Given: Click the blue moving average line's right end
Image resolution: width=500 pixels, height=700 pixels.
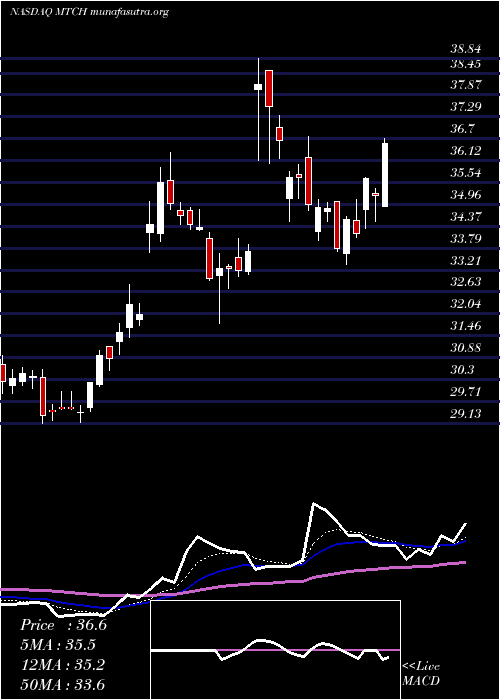Looking at the screenshot, I should click(x=465, y=541).
